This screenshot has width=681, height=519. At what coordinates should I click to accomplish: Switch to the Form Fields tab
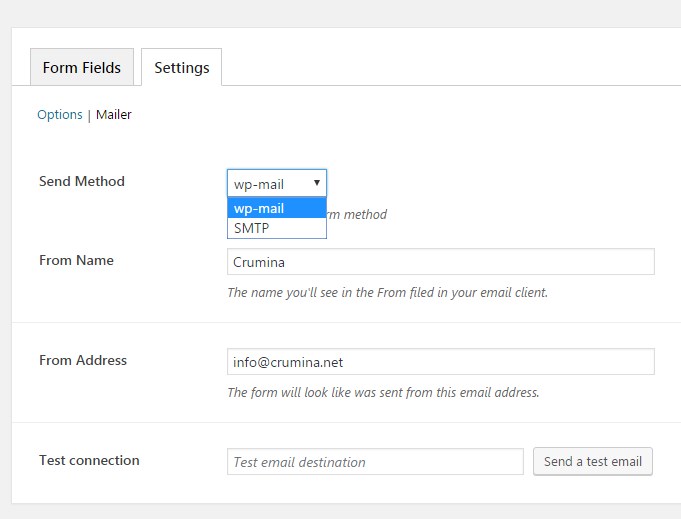[x=81, y=68]
